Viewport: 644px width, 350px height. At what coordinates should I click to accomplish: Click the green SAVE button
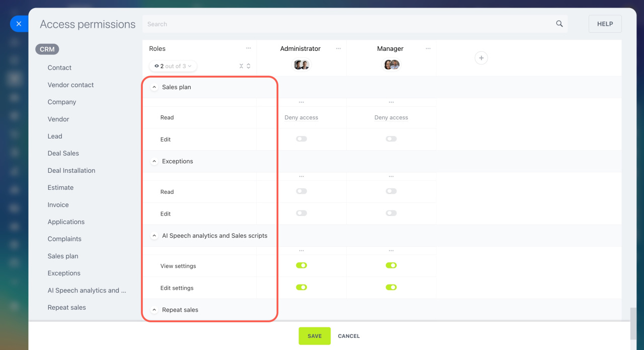click(x=314, y=336)
